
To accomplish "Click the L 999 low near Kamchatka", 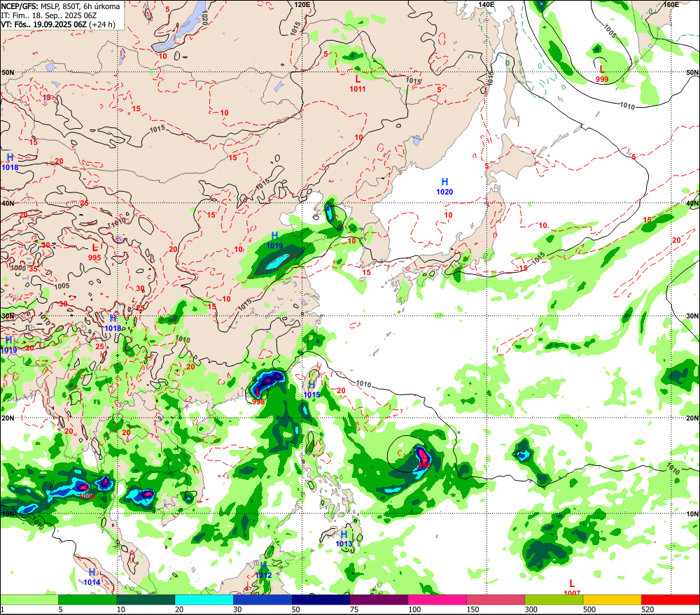I will [x=602, y=74].
